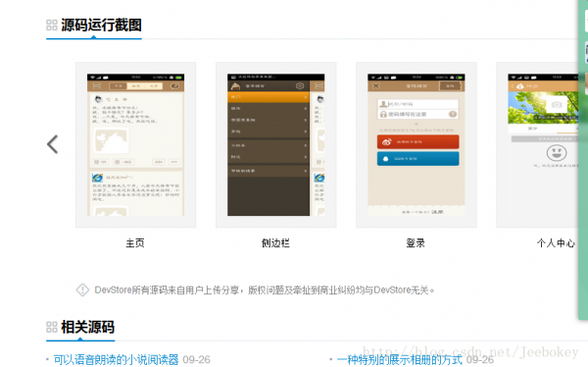Open link 可以语音朗读的小说阅读器

coord(116,360)
